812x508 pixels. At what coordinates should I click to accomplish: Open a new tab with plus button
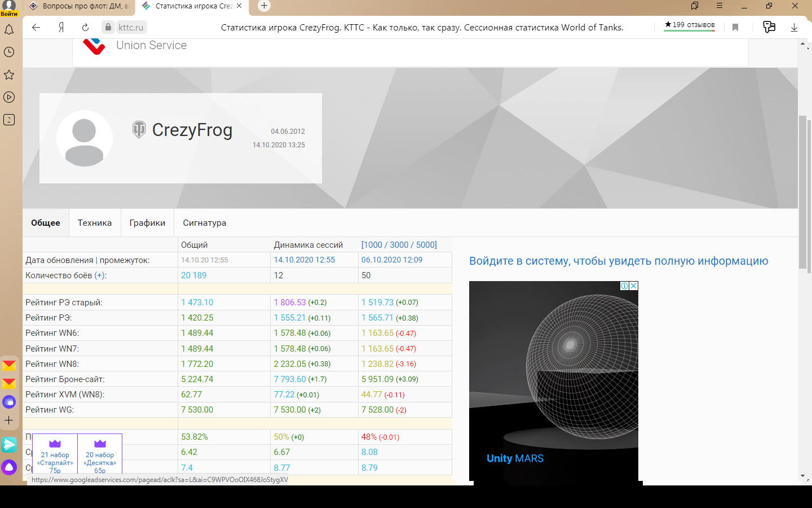coord(264,6)
